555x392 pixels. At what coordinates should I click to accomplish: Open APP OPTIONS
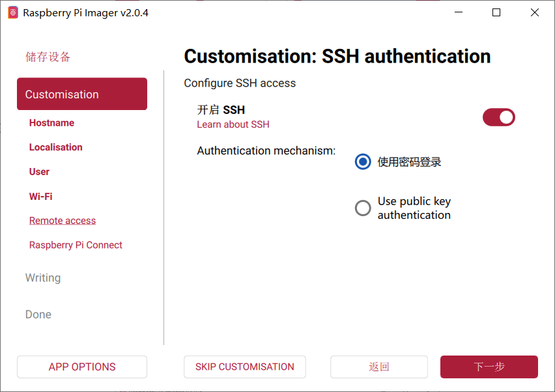(x=82, y=367)
